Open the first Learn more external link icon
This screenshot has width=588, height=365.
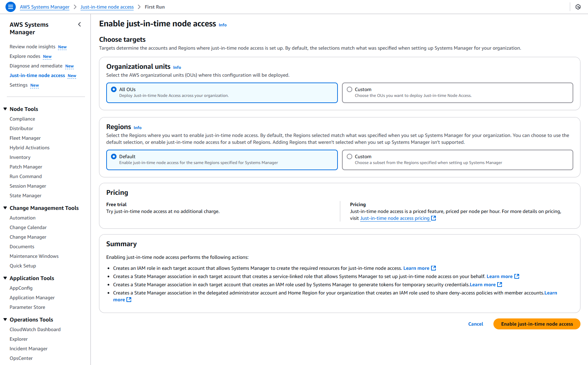click(433, 268)
